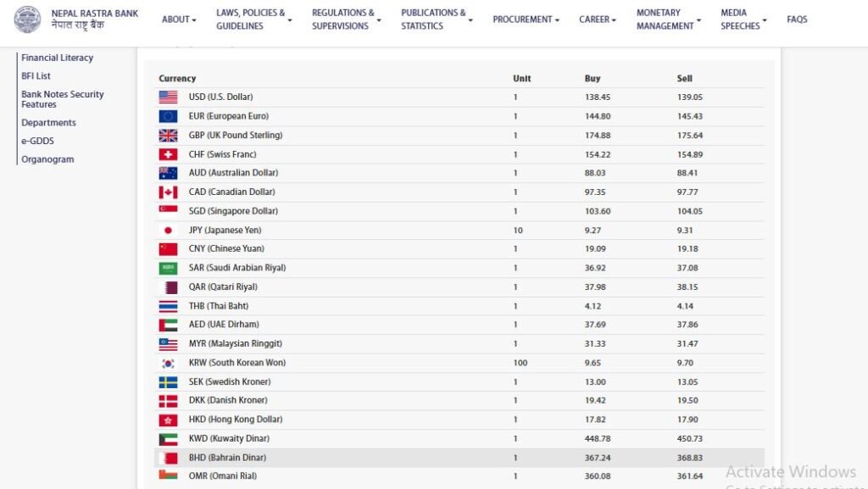
Task: Click the USD United States flag icon
Action: tap(168, 97)
